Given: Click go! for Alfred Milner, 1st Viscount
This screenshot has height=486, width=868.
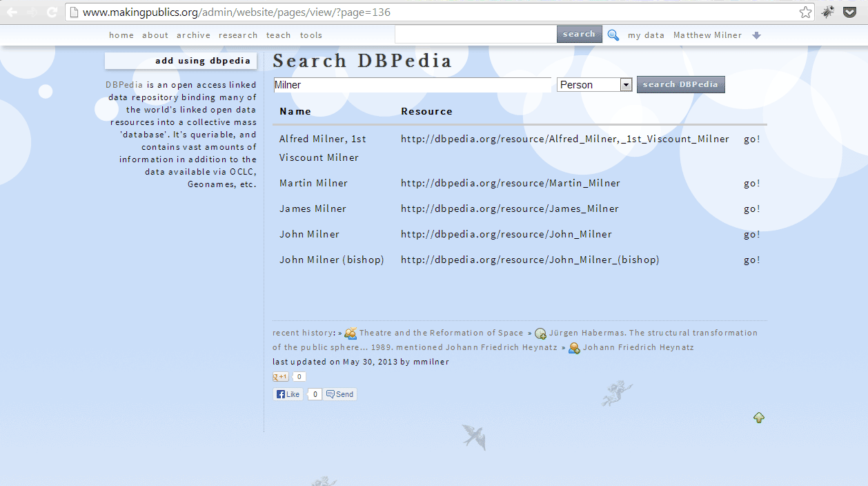Looking at the screenshot, I should [752, 139].
